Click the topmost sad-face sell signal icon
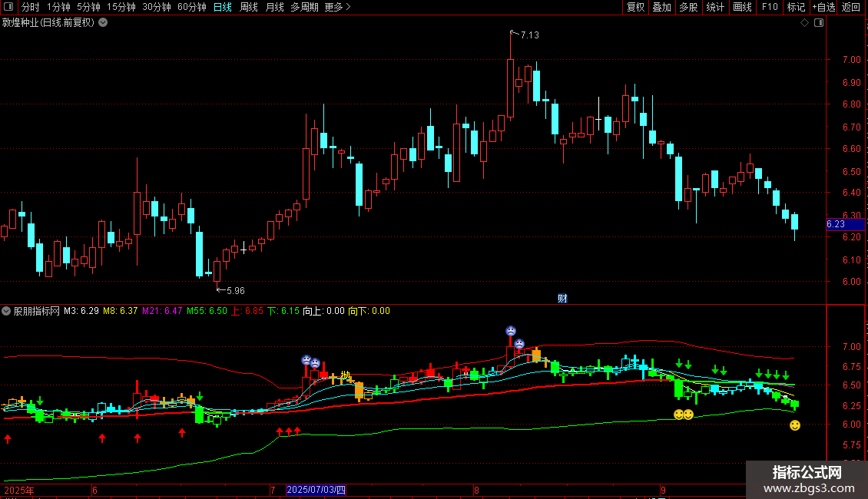This screenshot has height=499, width=868. pos(510,331)
